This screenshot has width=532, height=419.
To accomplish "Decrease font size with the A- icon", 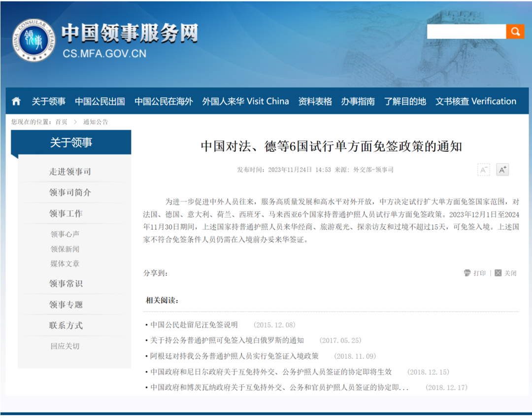I will coord(483,169).
